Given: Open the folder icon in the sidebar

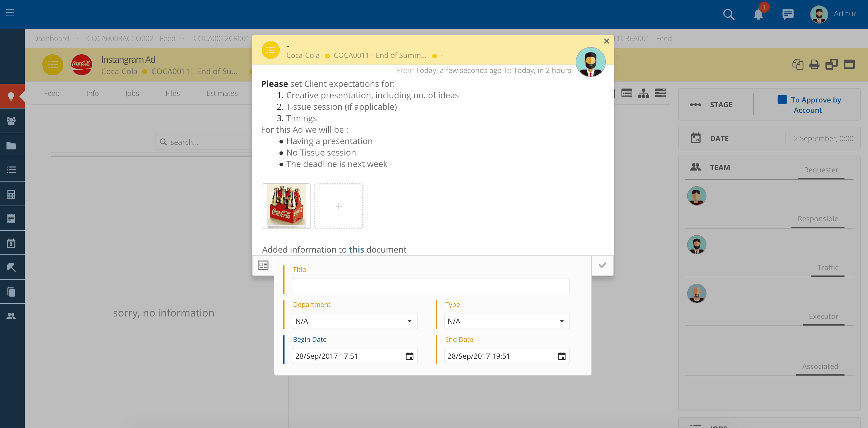Looking at the screenshot, I should click(11, 146).
